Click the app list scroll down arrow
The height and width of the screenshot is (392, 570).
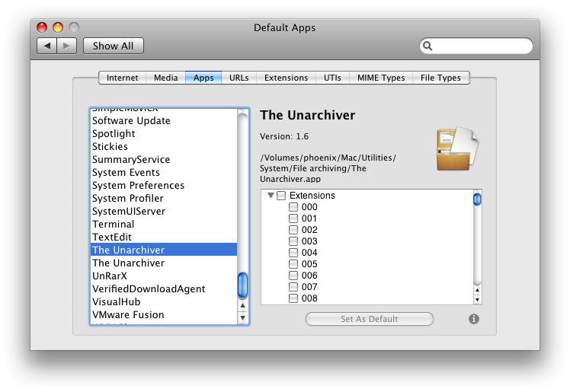(x=242, y=318)
